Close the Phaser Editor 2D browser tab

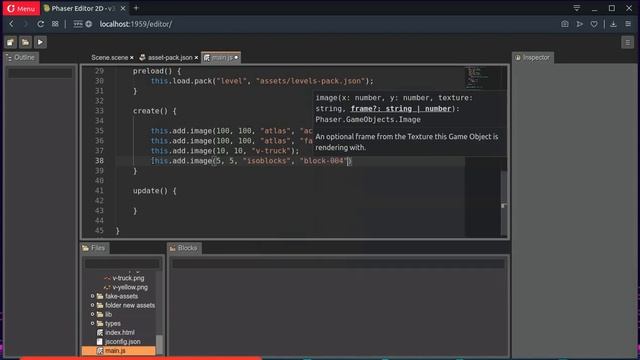point(123,8)
